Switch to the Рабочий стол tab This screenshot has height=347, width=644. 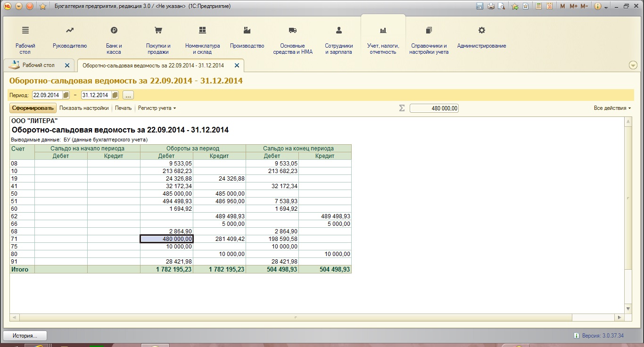coord(38,65)
